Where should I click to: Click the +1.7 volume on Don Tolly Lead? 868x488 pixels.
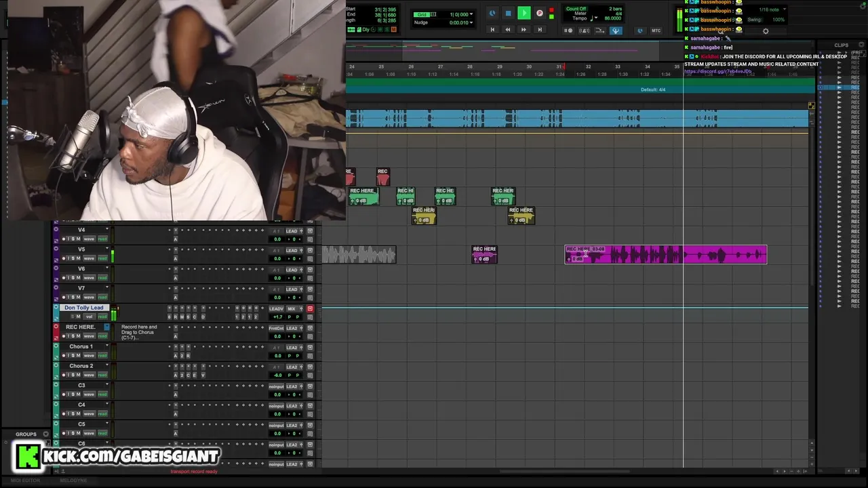[277, 317]
